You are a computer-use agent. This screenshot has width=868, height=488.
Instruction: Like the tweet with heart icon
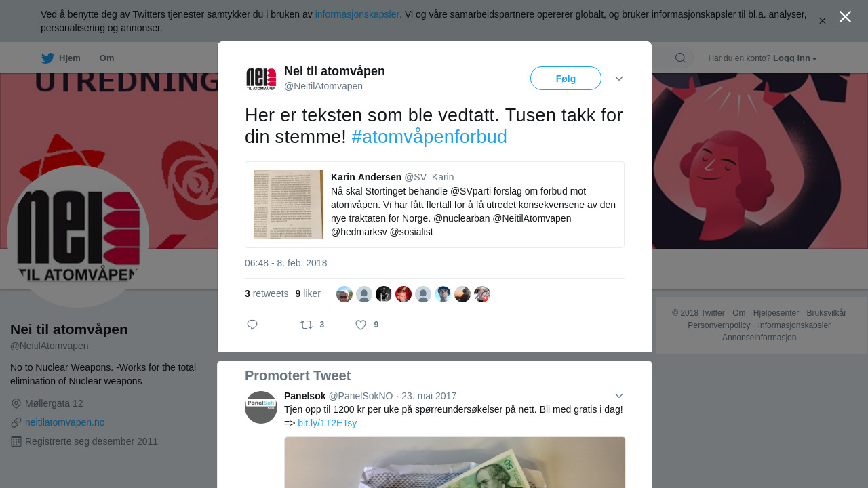coord(361,325)
